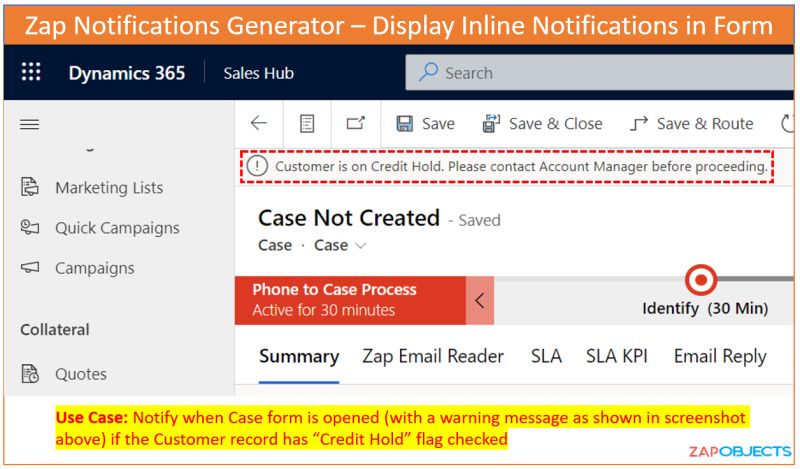Click the Saved status text

click(480, 220)
